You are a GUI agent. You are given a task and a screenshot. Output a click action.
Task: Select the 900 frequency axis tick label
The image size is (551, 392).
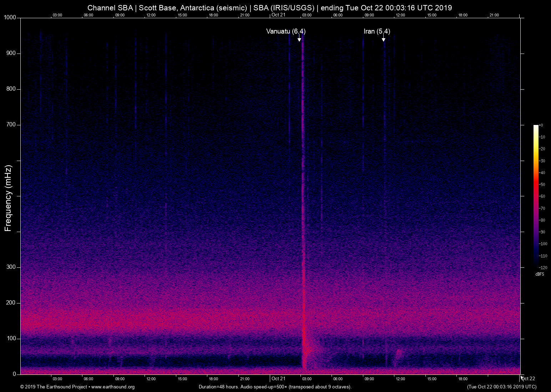[x=11, y=53]
